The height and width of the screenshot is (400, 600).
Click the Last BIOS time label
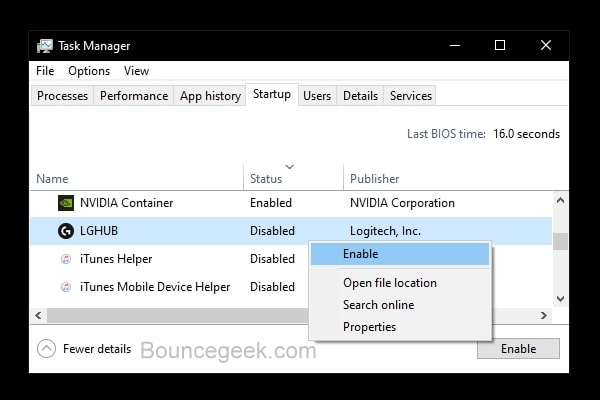pyautogui.click(x=446, y=134)
